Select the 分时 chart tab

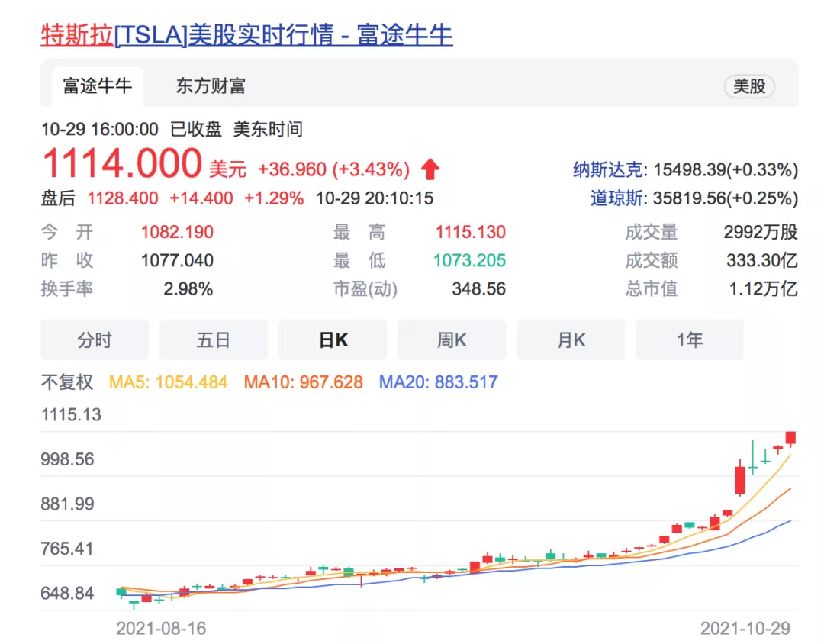95,340
